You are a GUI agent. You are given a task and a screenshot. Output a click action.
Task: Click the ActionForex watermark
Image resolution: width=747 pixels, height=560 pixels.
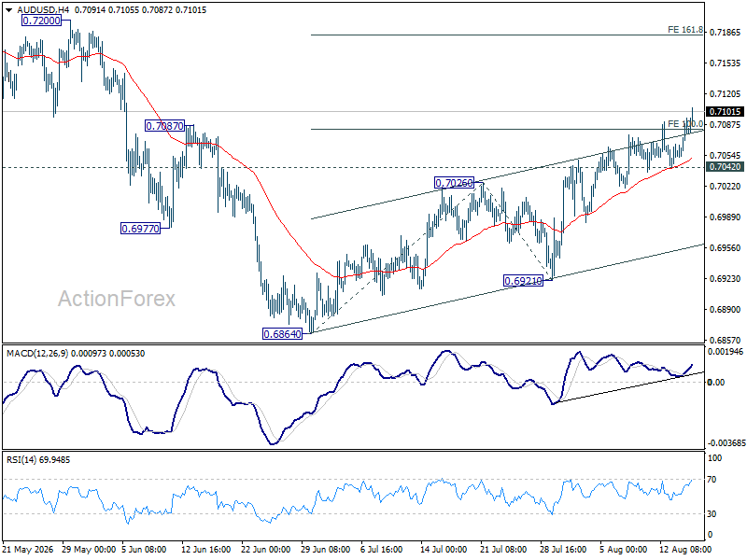[117, 299]
